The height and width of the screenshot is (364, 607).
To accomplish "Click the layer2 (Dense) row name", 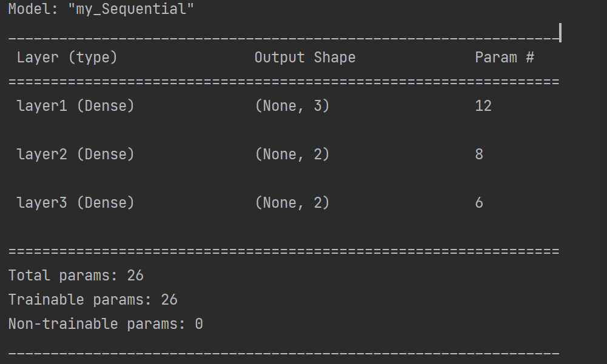I will coord(75,154).
